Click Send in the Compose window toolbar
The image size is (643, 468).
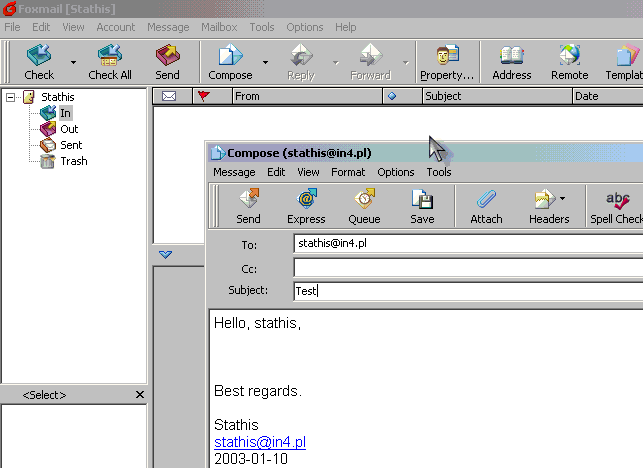click(248, 206)
